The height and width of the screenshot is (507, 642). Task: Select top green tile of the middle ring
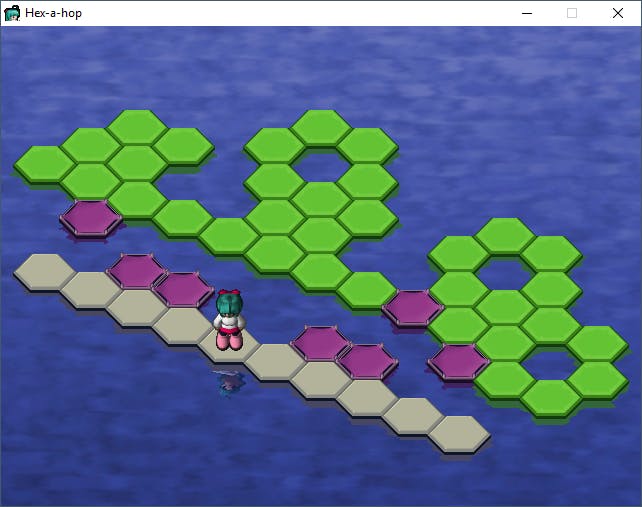321,127
